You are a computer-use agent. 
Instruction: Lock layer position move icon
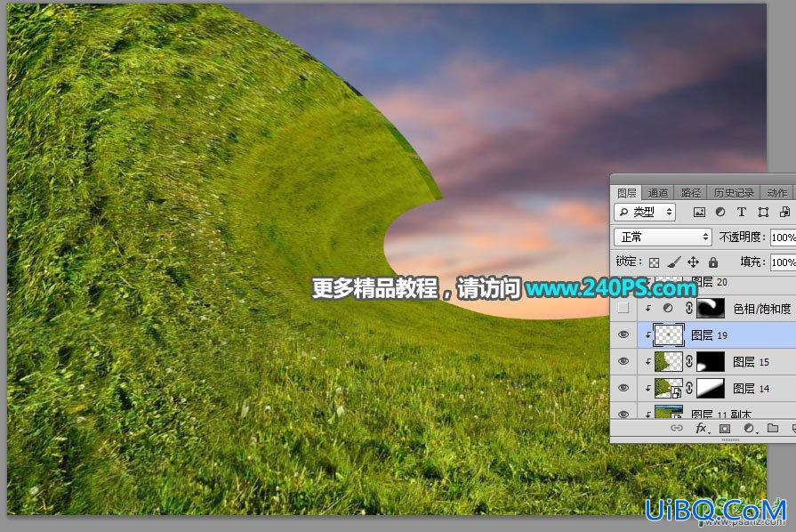[x=693, y=262]
